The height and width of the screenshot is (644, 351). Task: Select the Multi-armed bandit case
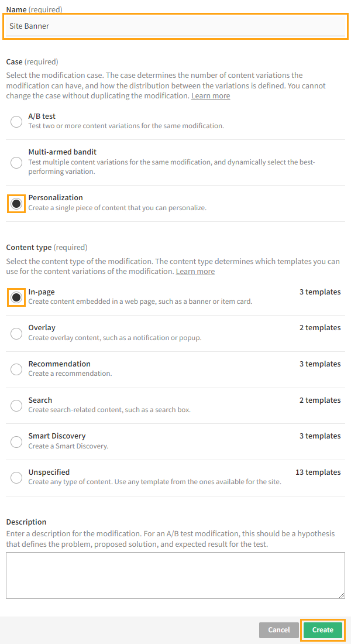[x=16, y=162]
